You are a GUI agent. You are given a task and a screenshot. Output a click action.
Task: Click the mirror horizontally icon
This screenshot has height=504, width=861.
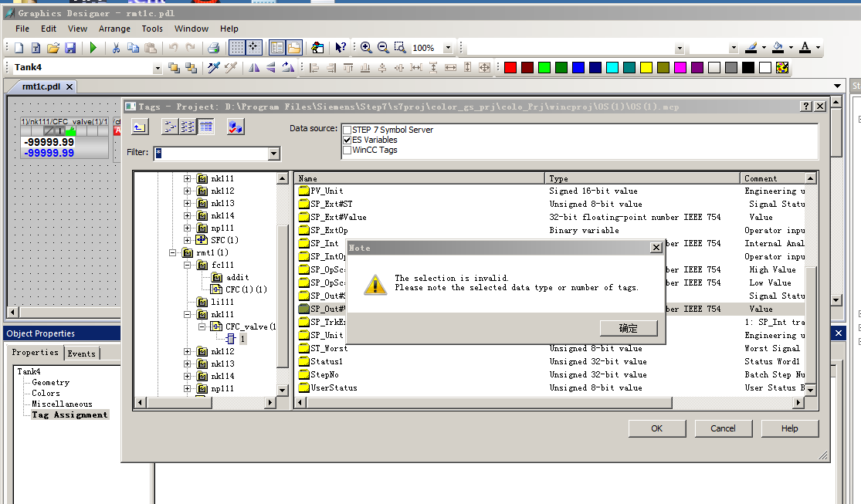pos(254,67)
